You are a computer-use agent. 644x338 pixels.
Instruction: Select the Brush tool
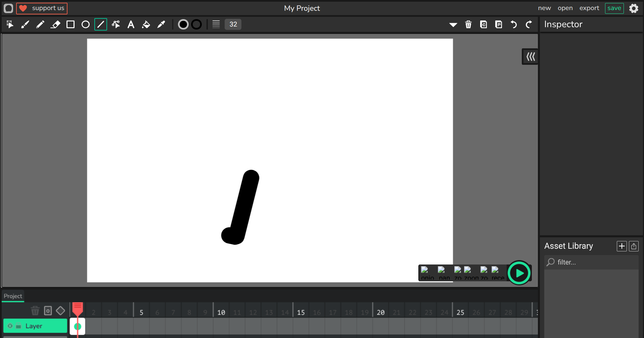click(25, 25)
